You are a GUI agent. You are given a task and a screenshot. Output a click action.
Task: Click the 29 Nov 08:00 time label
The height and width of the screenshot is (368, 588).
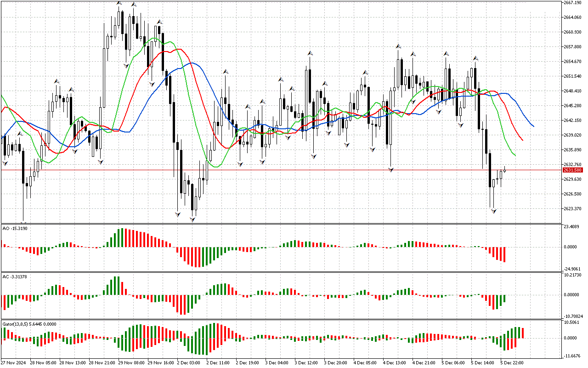click(x=131, y=363)
